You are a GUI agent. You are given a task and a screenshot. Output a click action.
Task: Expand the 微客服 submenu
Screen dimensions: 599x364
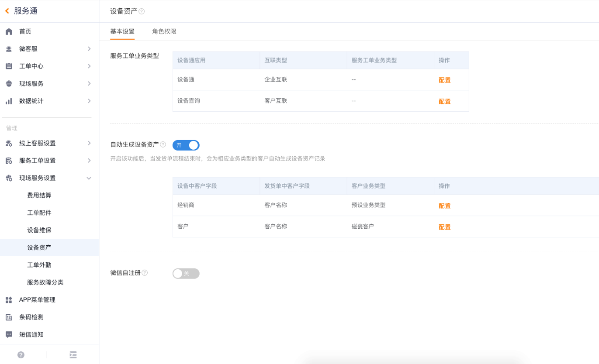coord(89,49)
